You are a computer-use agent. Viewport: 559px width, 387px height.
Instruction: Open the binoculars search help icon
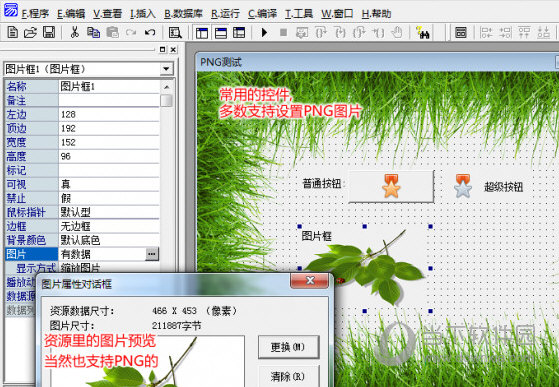423,33
